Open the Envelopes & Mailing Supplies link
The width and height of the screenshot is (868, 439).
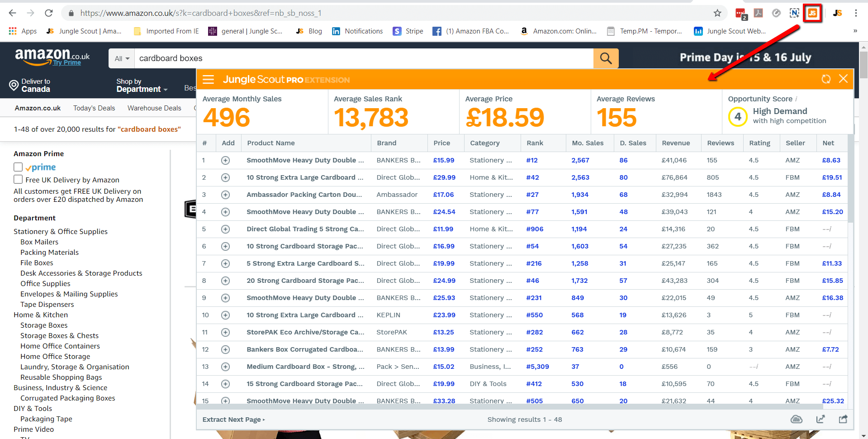point(69,294)
